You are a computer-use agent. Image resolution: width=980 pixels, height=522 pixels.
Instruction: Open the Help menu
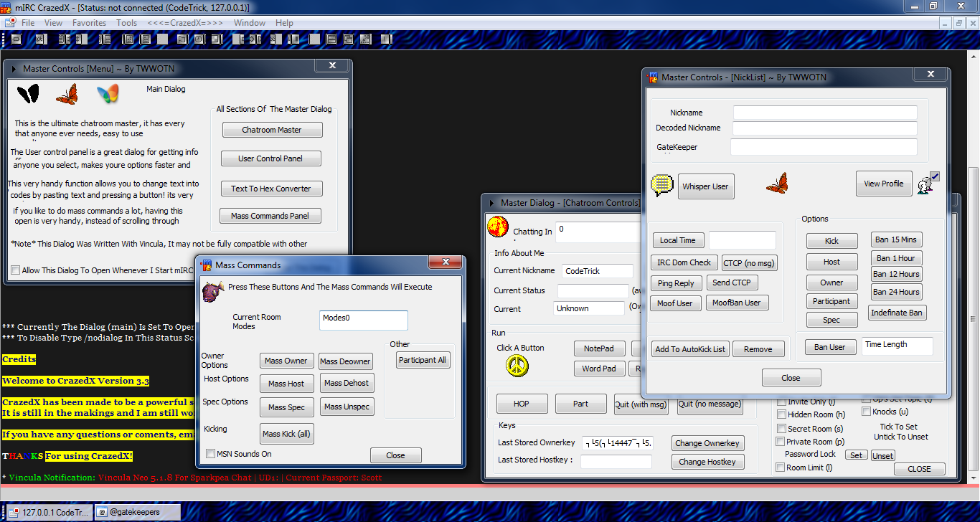point(284,23)
